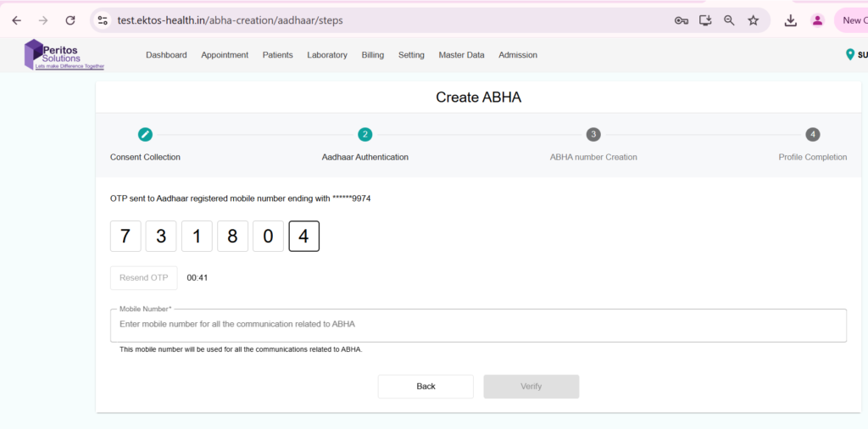Click the zoom magnifier icon
The image size is (868, 429).
click(729, 20)
